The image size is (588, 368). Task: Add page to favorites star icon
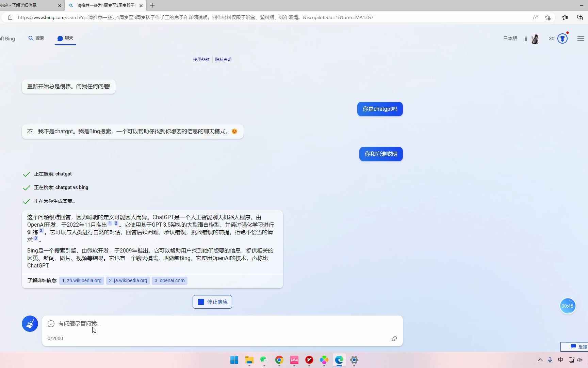548,17
